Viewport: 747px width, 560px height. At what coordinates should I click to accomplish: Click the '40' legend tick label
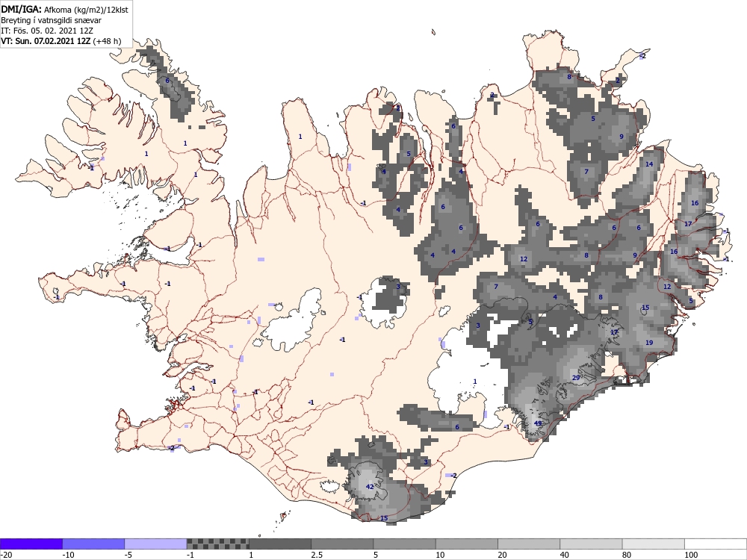tap(565, 555)
